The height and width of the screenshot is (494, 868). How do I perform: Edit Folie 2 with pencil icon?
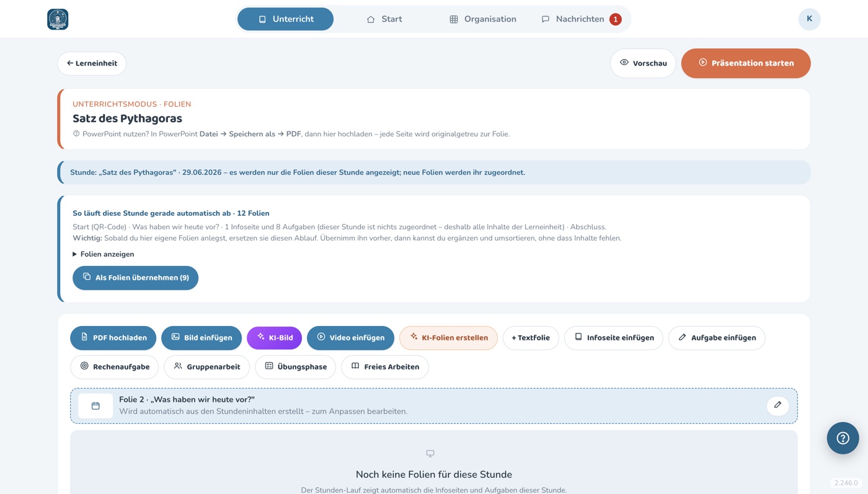(x=777, y=405)
